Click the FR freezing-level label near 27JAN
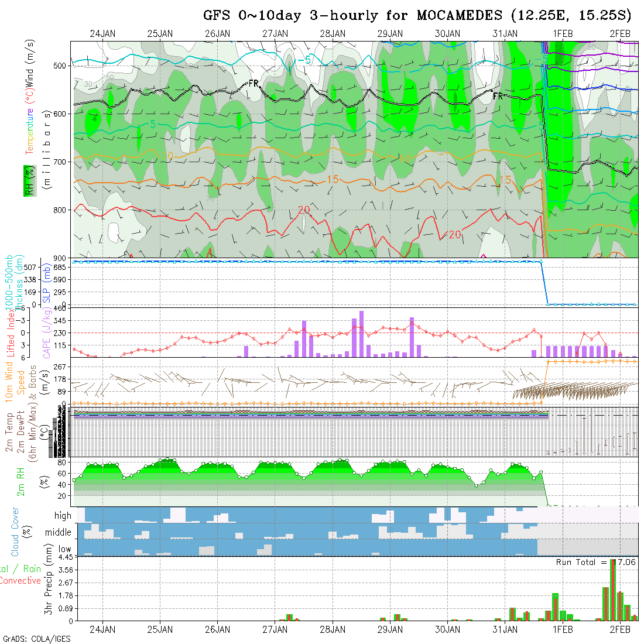Image resolution: width=644 pixels, height=644 pixels. (x=254, y=83)
